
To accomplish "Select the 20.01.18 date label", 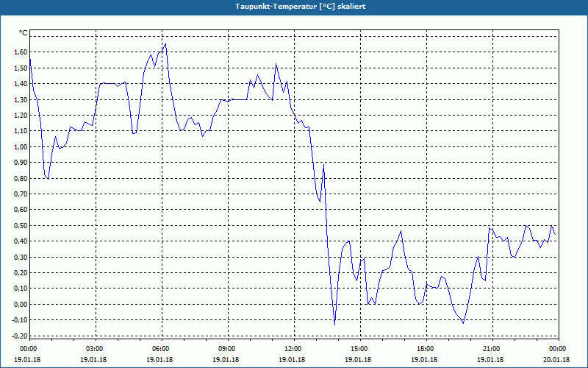I will (556, 360).
